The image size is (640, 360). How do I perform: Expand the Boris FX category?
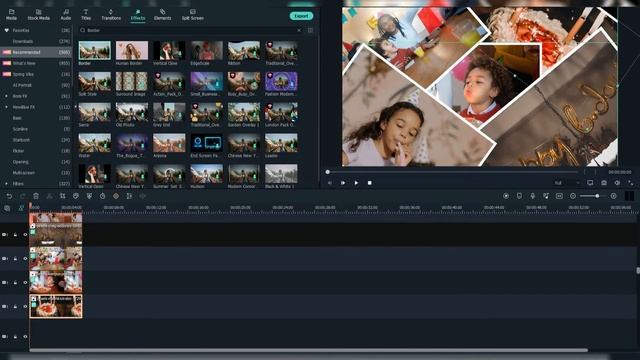pos(6,96)
